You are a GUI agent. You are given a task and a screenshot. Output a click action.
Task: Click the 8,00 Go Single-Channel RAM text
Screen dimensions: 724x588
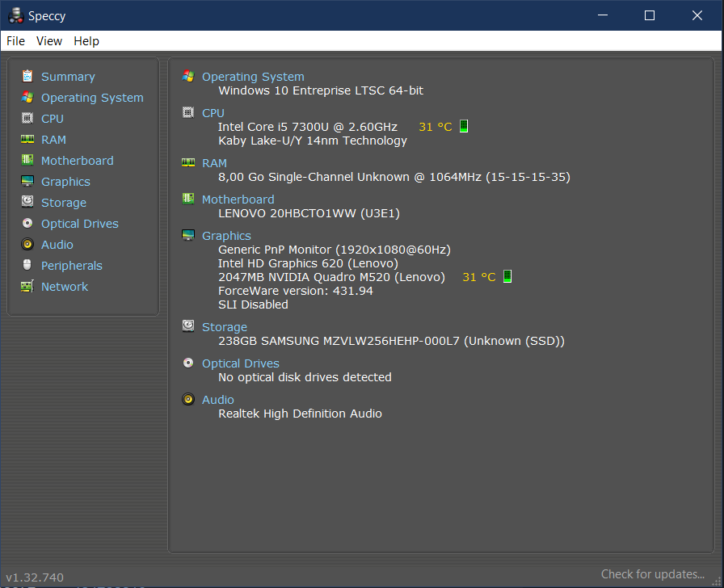394,177
